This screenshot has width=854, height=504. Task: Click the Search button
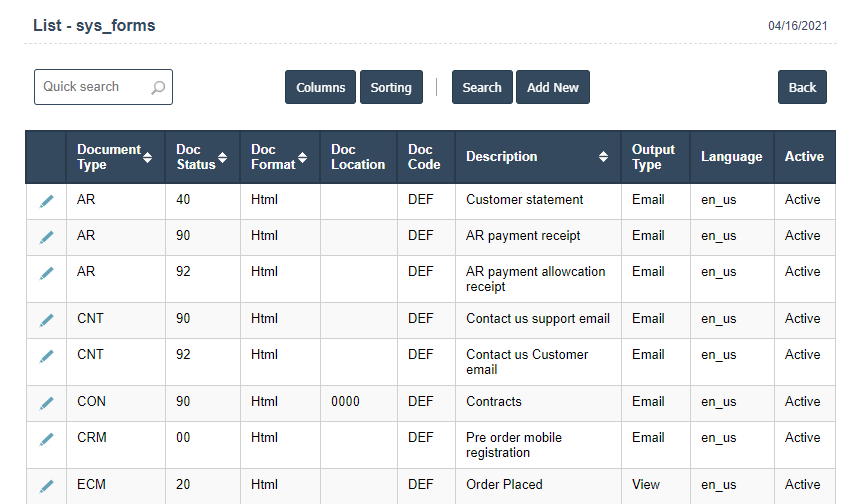click(482, 88)
